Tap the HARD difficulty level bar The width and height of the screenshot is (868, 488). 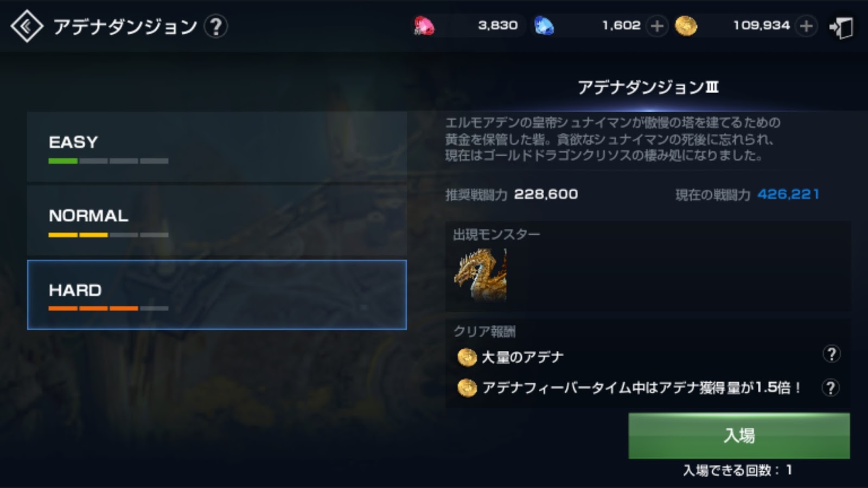click(x=108, y=308)
